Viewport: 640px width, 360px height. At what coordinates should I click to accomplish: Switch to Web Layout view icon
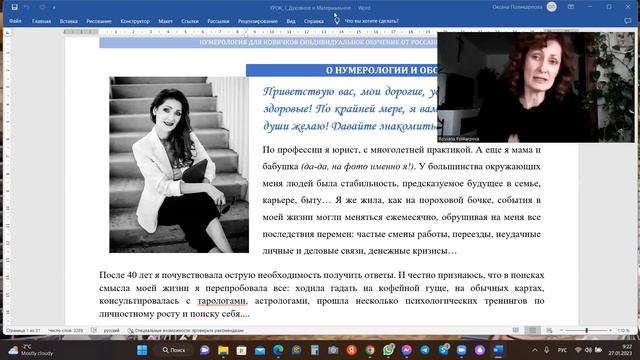pyautogui.click(x=549, y=330)
